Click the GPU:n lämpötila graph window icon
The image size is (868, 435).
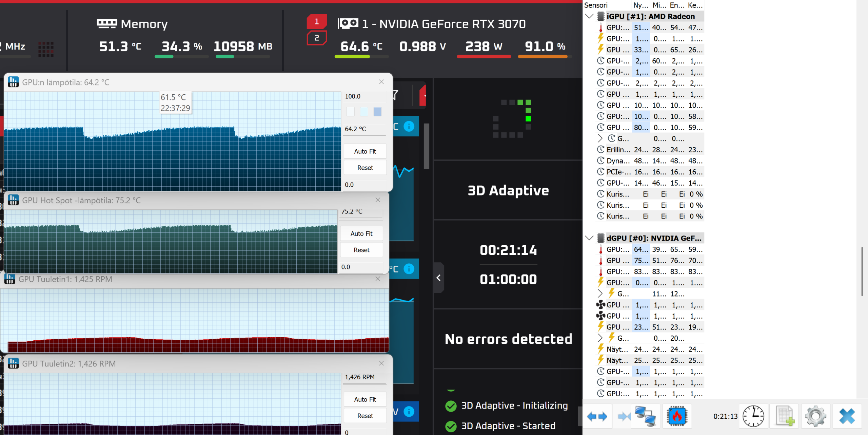click(x=13, y=82)
